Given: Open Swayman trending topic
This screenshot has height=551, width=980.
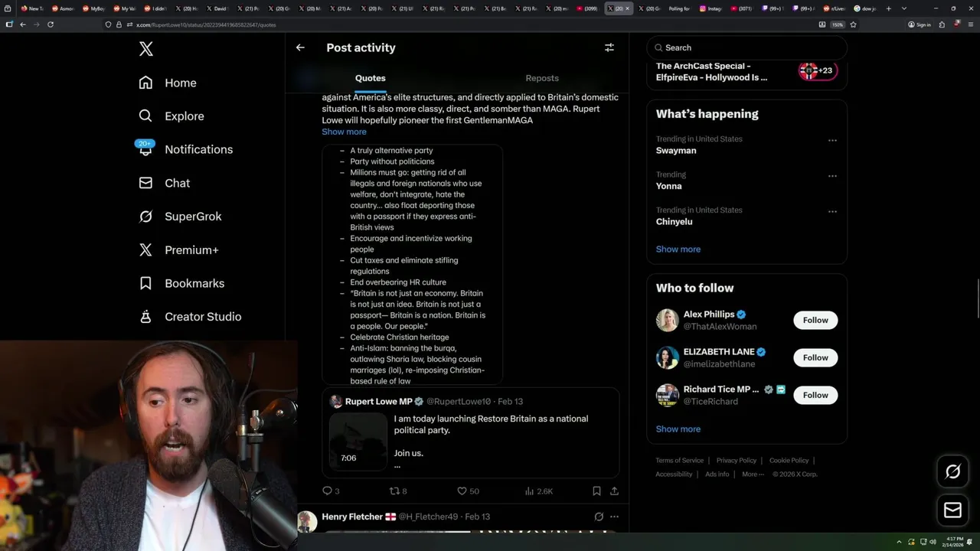Looking at the screenshot, I should tap(676, 151).
